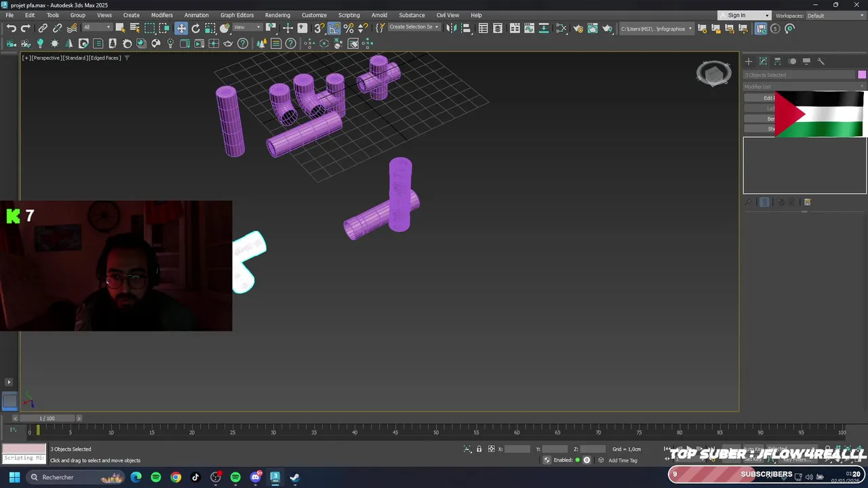The image size is (868, 488).
Task: Choose Rectangular Selection Region tool
Action: click(149, 28)
